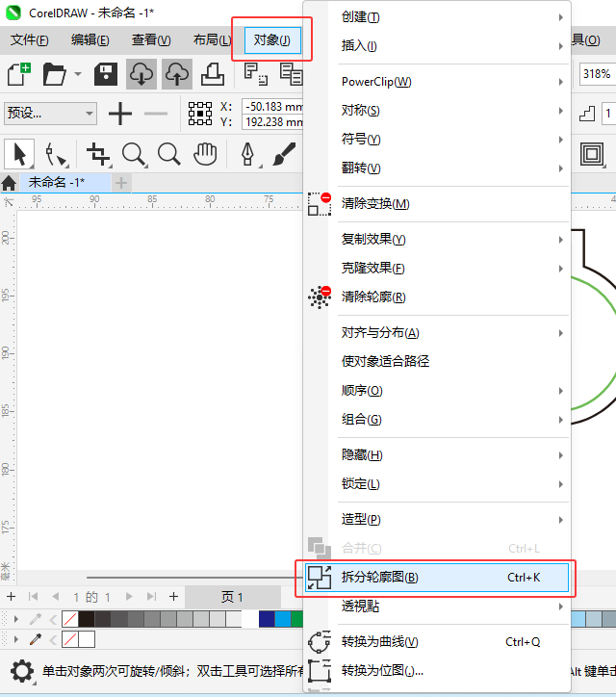Click the object origin grid icon
The height and width of the screenshot is (697, 616).
pos(200,114)
